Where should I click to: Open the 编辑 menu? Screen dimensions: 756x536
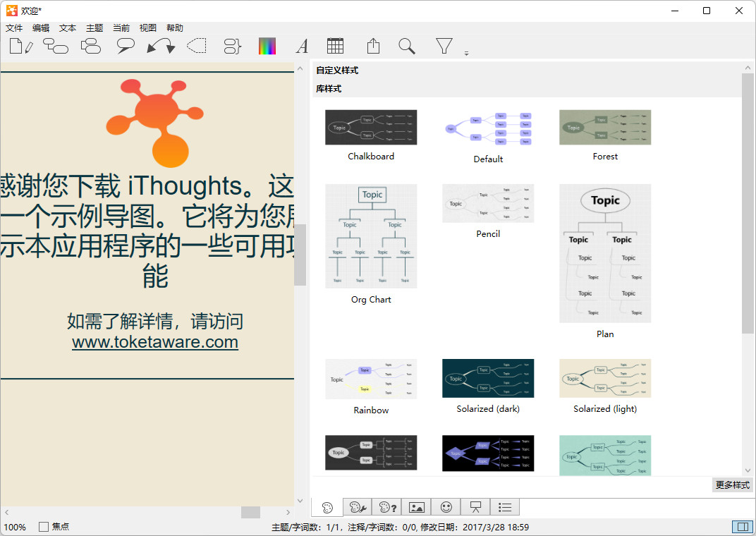click(x=41, y=28)
